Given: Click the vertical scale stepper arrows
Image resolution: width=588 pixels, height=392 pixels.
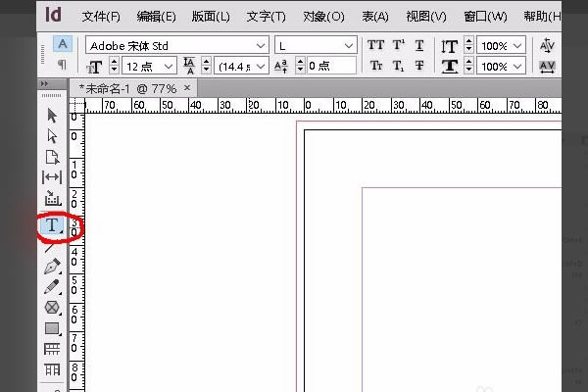Looking at the screenshot, I should pos(468,45).
